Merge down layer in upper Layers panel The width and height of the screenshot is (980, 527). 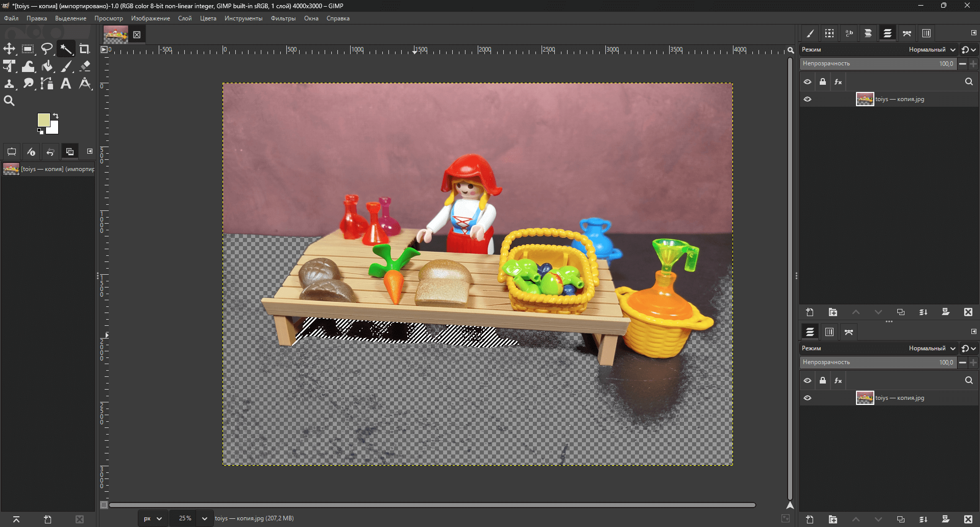tap(923, 312)
